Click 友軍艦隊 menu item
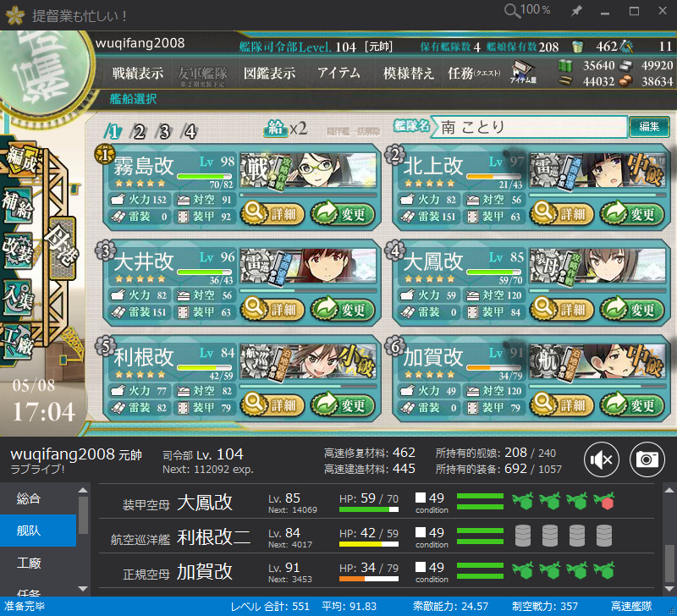 pyautogui.click(x=202, y=75)
